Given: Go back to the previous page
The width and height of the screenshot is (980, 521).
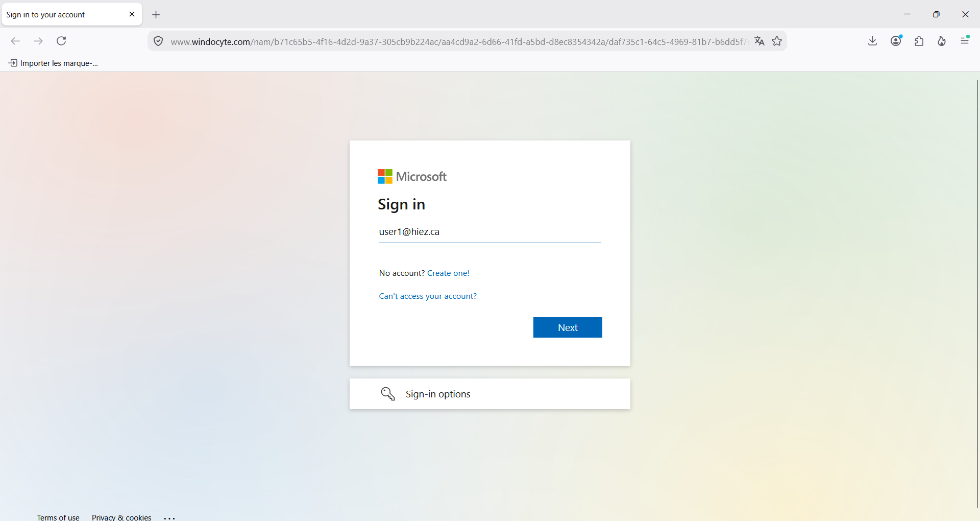Looking at the screenshot, I should (x=15, y=41).
